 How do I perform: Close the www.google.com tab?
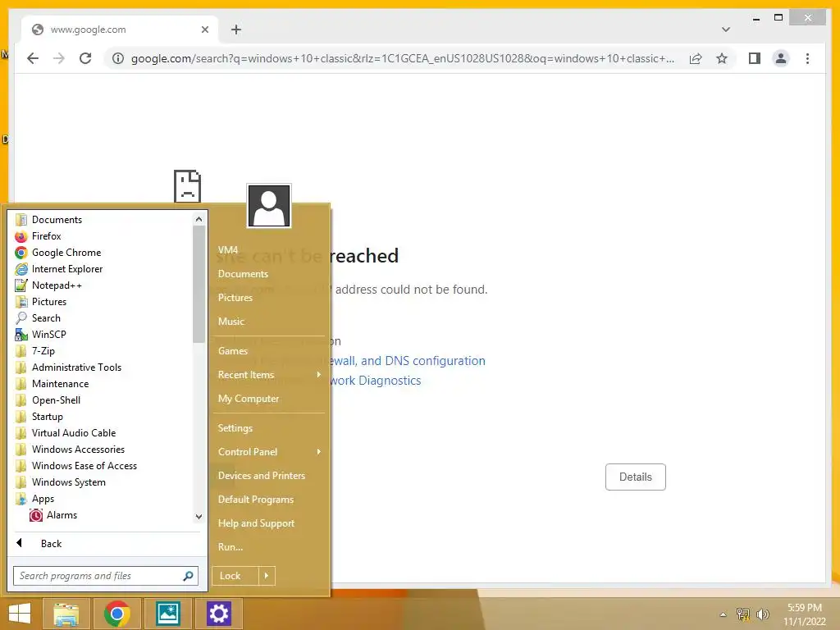(x=204, y=30)
